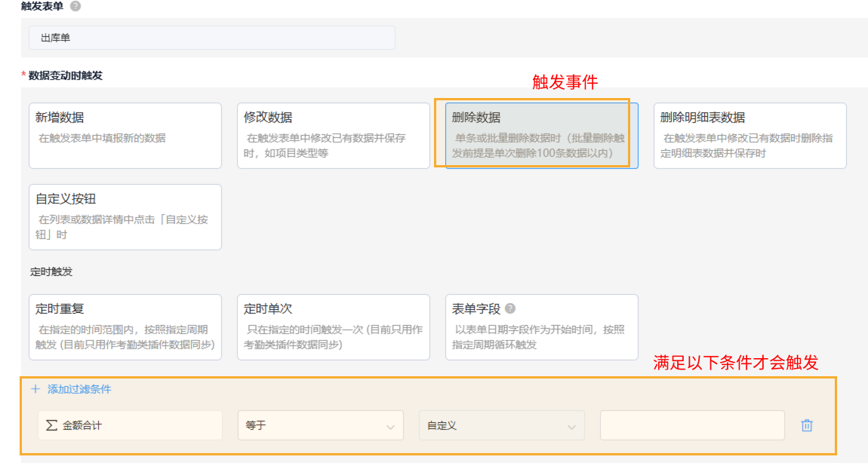This screenshot has height=472, width=868.
Task: Click the plus icon for 添加过滤条件
Action: (x=35, y=389)
